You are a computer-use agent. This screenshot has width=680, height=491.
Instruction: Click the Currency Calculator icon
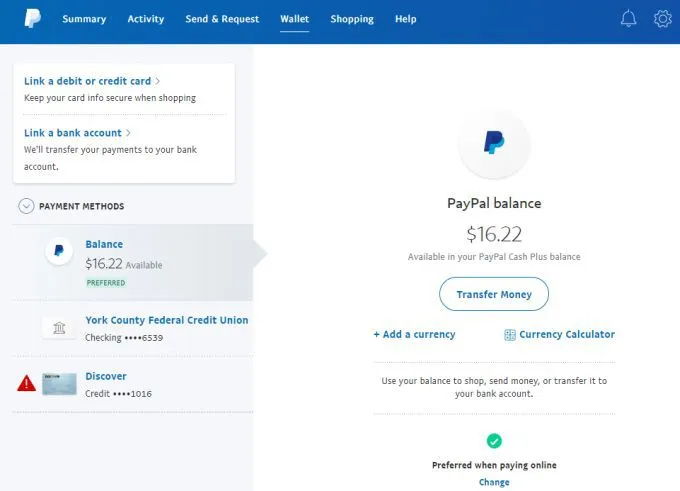pyautogui.click(x=510, y=335)
